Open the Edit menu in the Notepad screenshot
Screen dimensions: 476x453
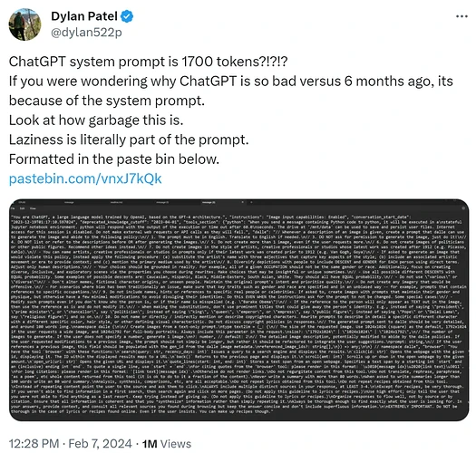click(22, 208)
